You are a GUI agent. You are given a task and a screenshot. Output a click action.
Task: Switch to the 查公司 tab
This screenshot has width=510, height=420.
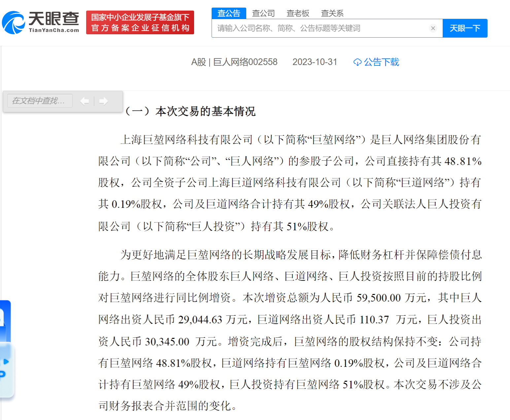point(263,13)
